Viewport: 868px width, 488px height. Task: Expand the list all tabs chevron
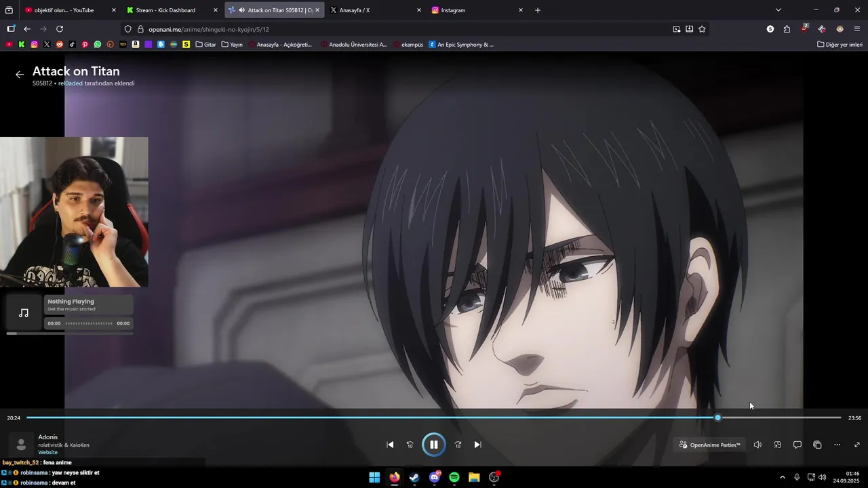778,10
